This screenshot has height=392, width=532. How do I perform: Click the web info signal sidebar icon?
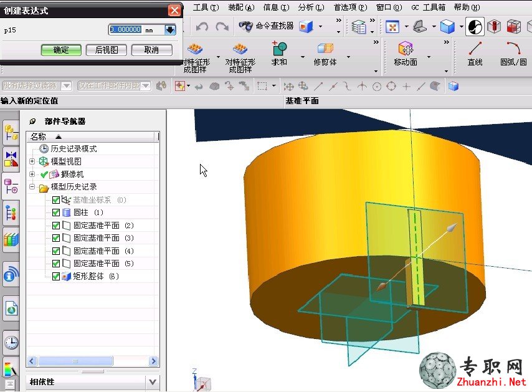coord(11,274)
